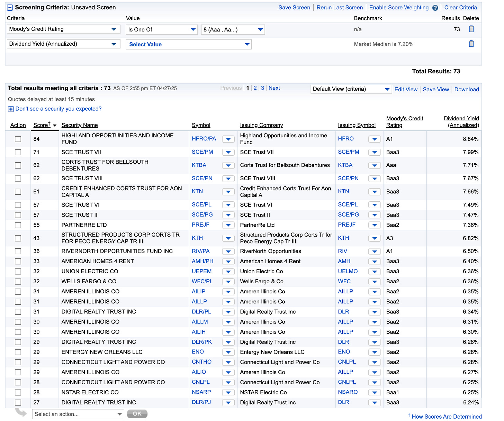504x421 pixels.
Task: Open the CNTHO symbol action arrow
Action: click(228, 362)
